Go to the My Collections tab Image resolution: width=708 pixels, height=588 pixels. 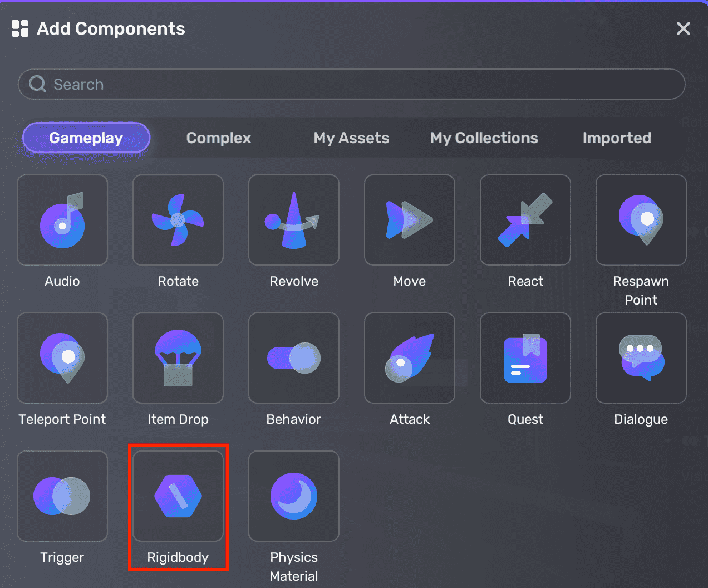pyautogui.click(x=484, y=138)
